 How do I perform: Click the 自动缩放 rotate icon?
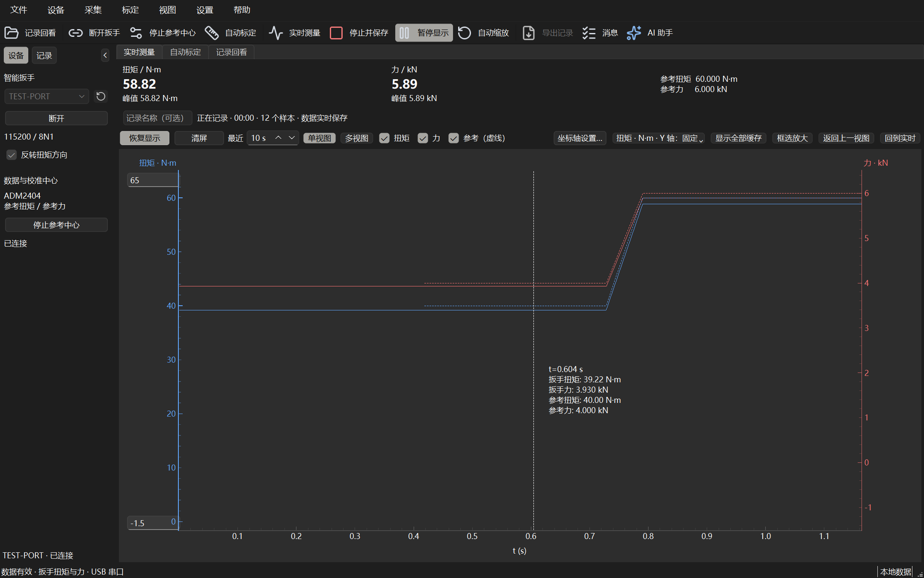pos(465,33)
